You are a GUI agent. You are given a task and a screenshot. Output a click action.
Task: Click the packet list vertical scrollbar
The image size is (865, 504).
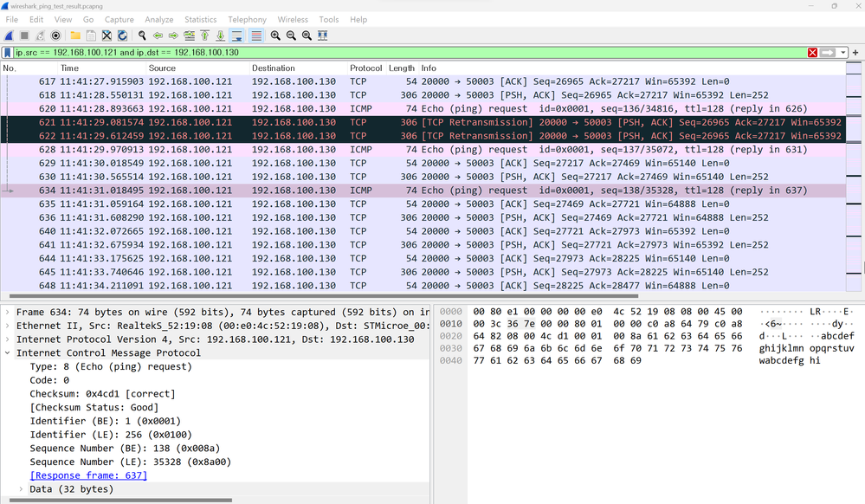click(853, 216)
